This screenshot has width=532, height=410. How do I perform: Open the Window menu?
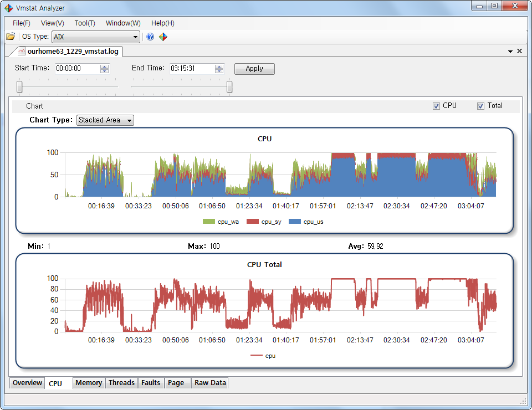point(122,23)
